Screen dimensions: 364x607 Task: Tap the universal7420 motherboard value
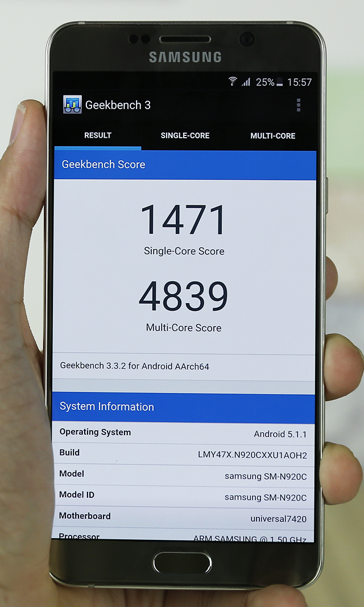coord(279,519)
